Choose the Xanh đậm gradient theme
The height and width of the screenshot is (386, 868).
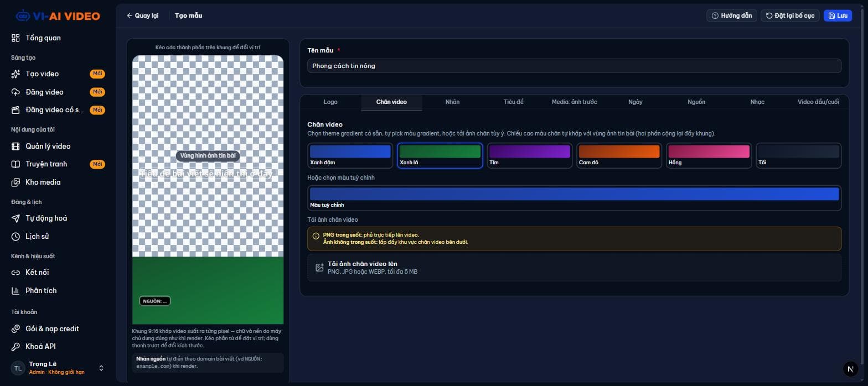click(350, 155)
